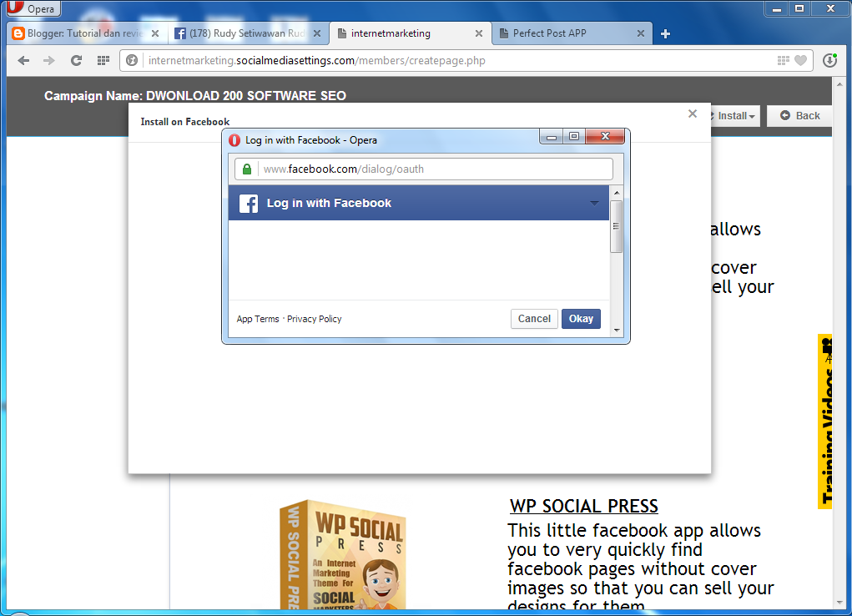Close the Blogger tab
This screenshot has height=616, width=852.
tap(155, 33)
